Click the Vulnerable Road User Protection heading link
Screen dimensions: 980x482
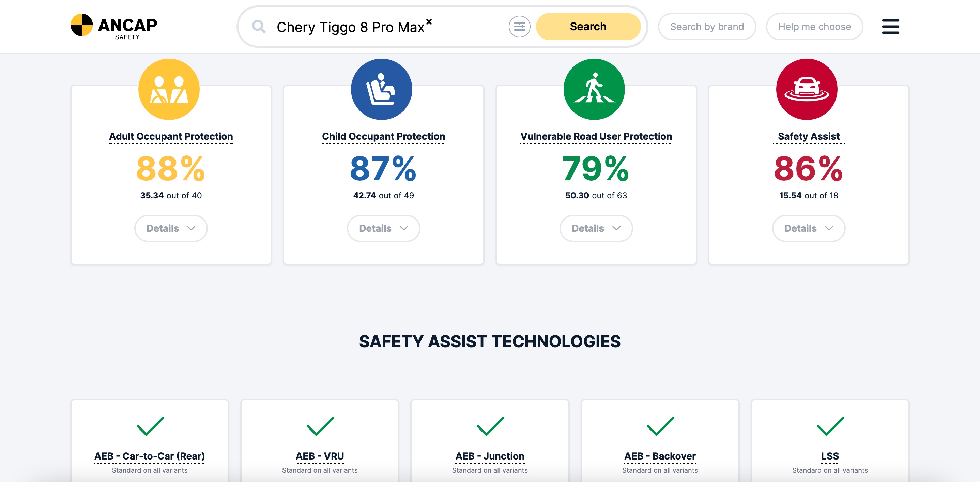(596, 137)
